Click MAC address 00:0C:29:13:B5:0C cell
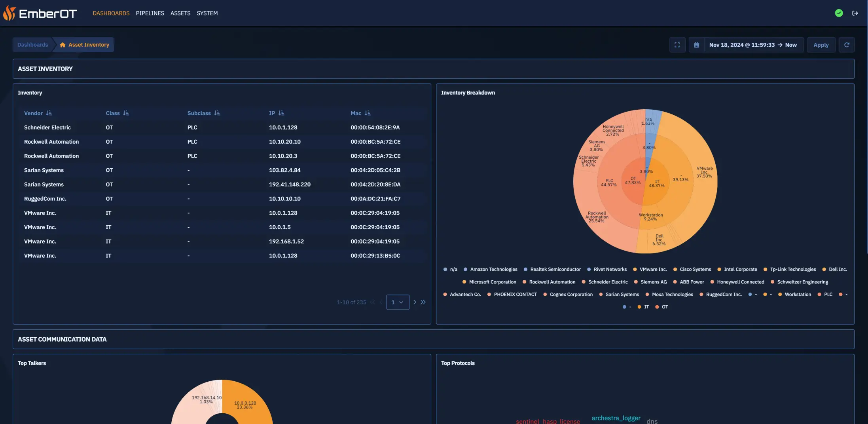This screenshot has height=424, width=868. tap(375, 256)
